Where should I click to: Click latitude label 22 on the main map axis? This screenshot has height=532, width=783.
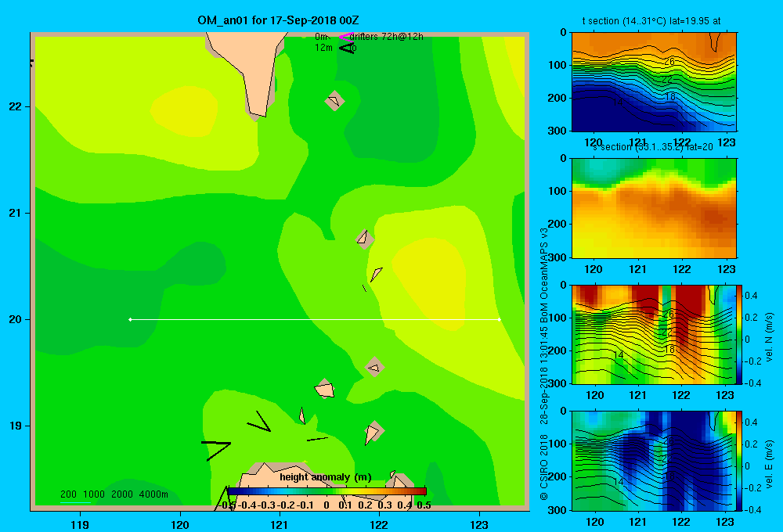coord(16,106)
